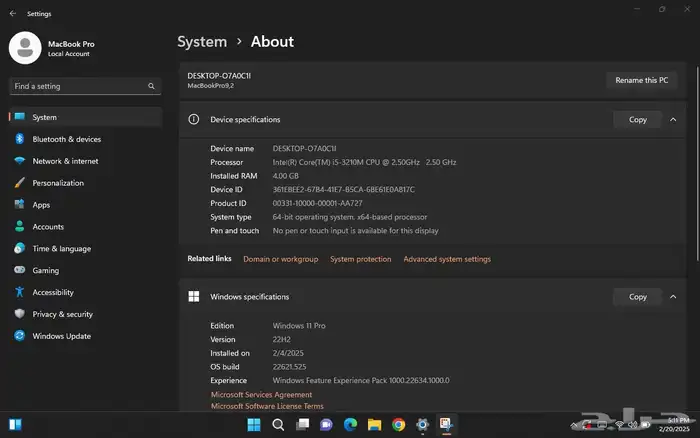Go to Network & internet settings
Image resolution: width=700 pixels, height=438 pixels.
pos(65,161)
